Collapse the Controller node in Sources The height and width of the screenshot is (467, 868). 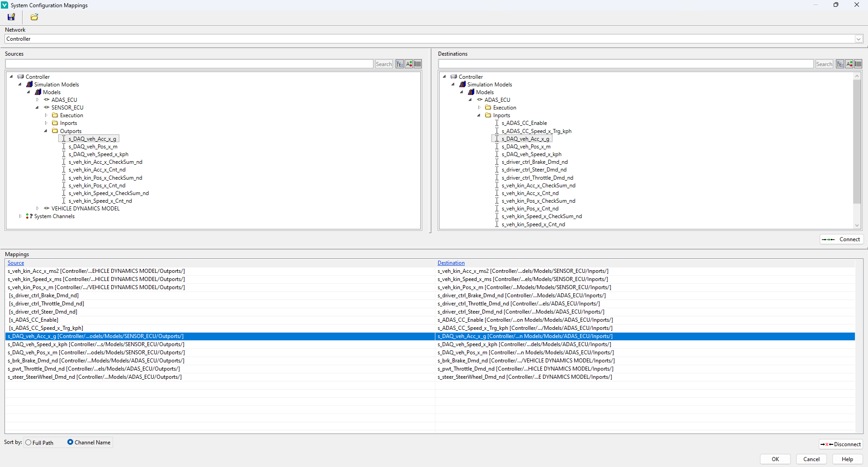[11, 76]
